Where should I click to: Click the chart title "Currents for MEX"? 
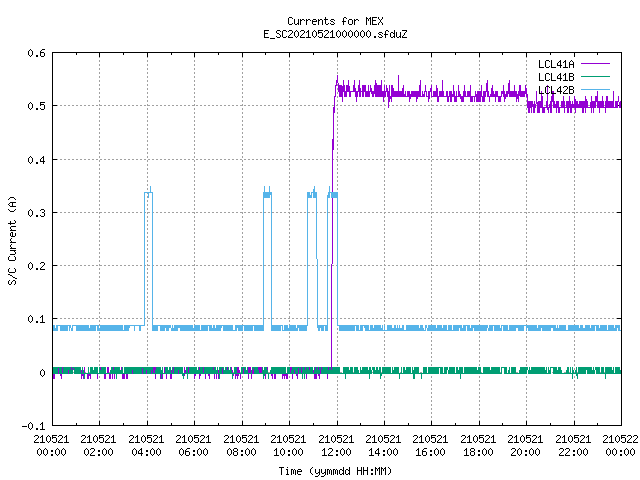point(335,21)
